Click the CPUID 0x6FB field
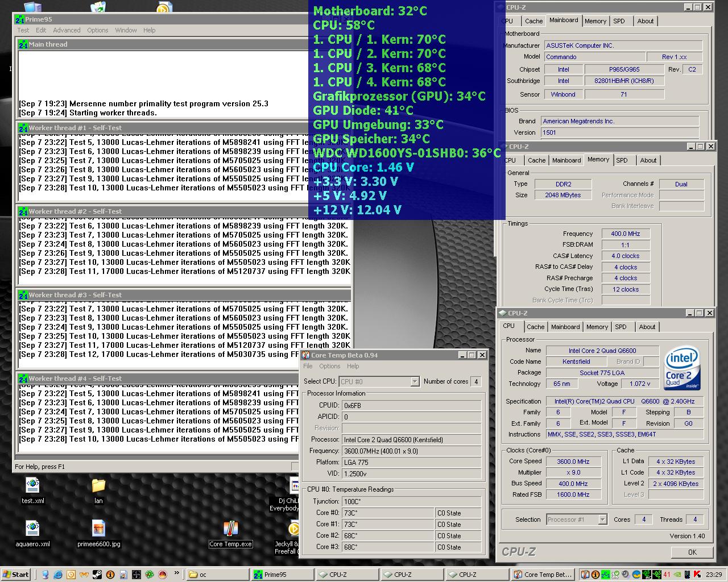728x582 pixels. point(412,405)
